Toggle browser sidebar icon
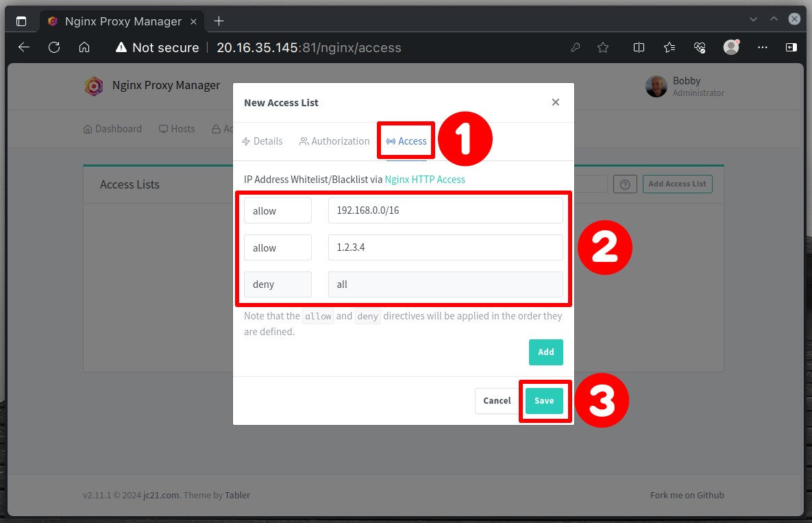 click(791, 47)
